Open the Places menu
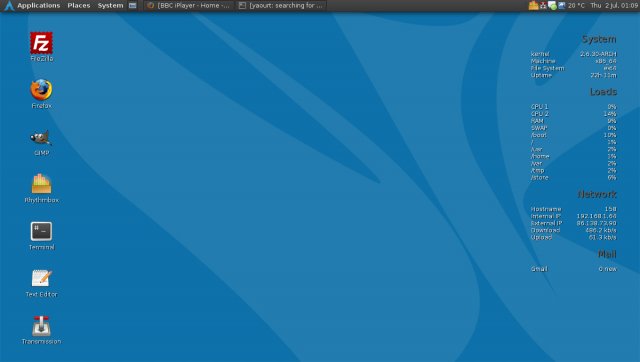Image resolution: width=640 pixels, height=362 pixels. 79,5
